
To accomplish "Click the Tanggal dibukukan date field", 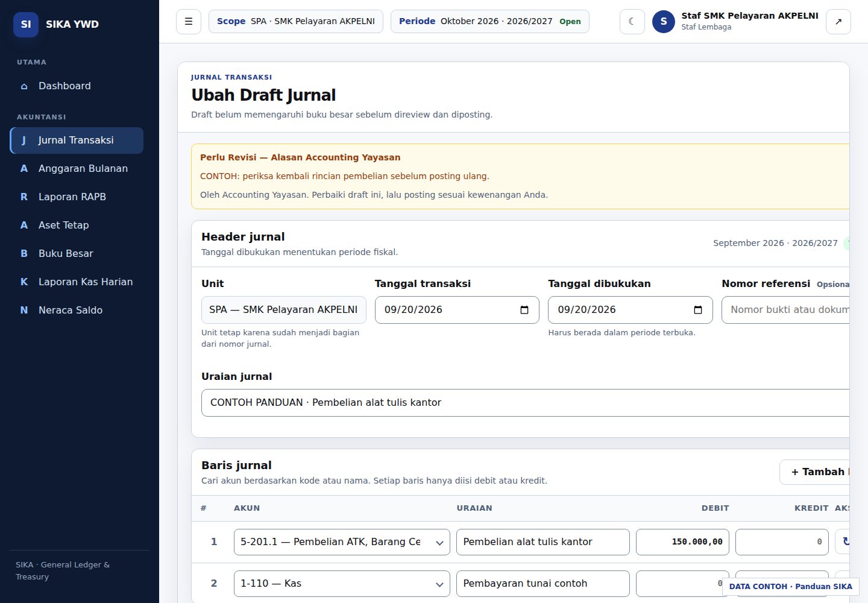I will point(631,310).
